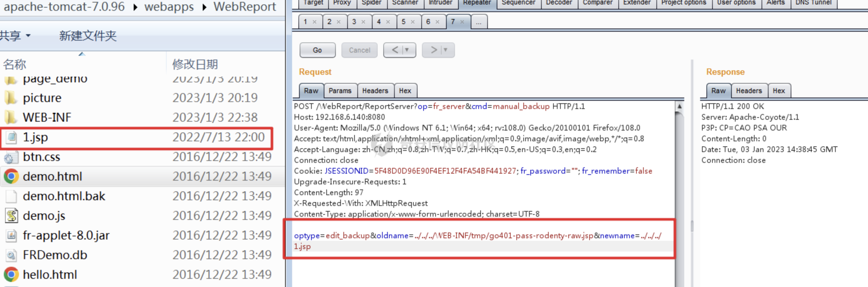The height and width of the screenshot is (287, 868).
Task: Select the demo.html.bak file icon
Action: [11, 196]
